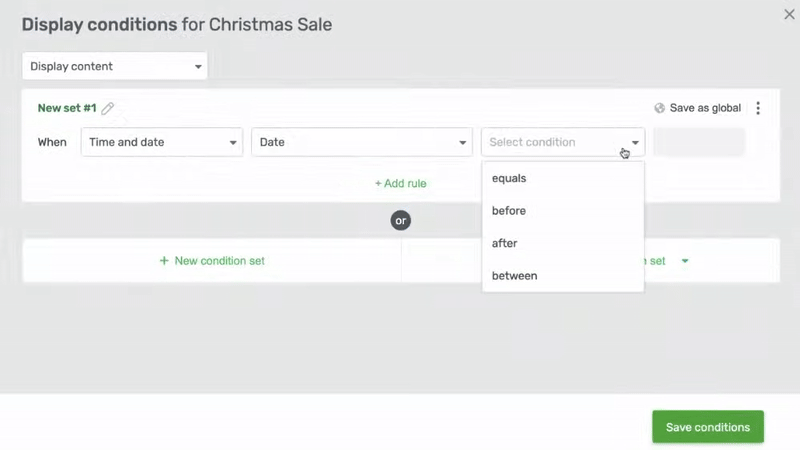This screenshot has height=450, width=800.
Task: Click the 'or' separator badge
Action: (401, 220)
